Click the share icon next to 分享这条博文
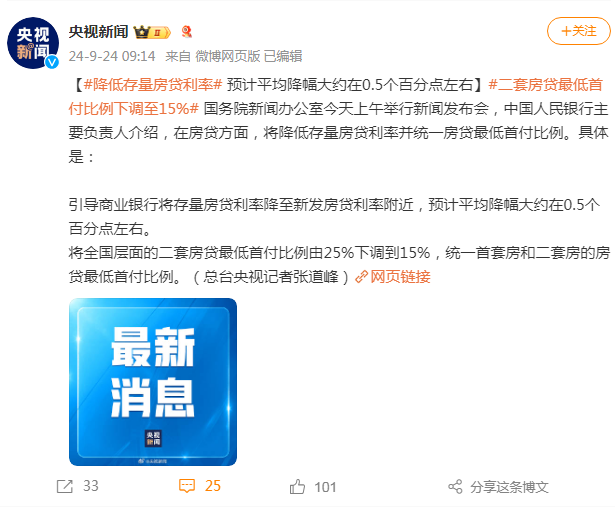This screenshot has height=512, width=615. click(455, 487)
